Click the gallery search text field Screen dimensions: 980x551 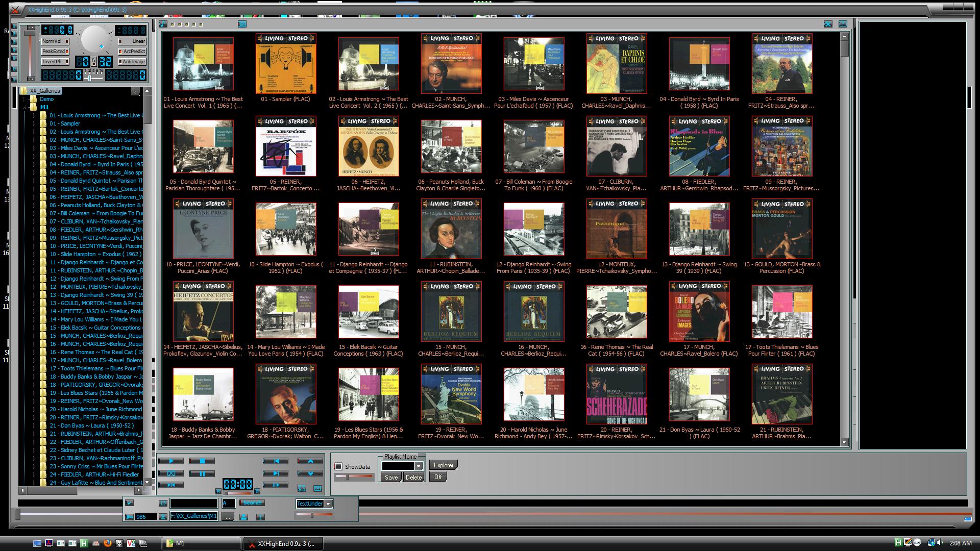[194, 503]
